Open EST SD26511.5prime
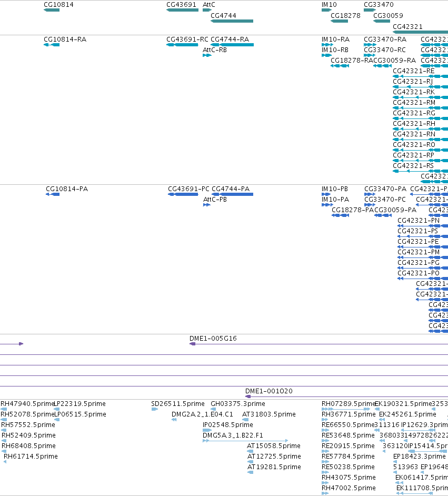Viewport: 448px width, 496px height. pos(178,404)
